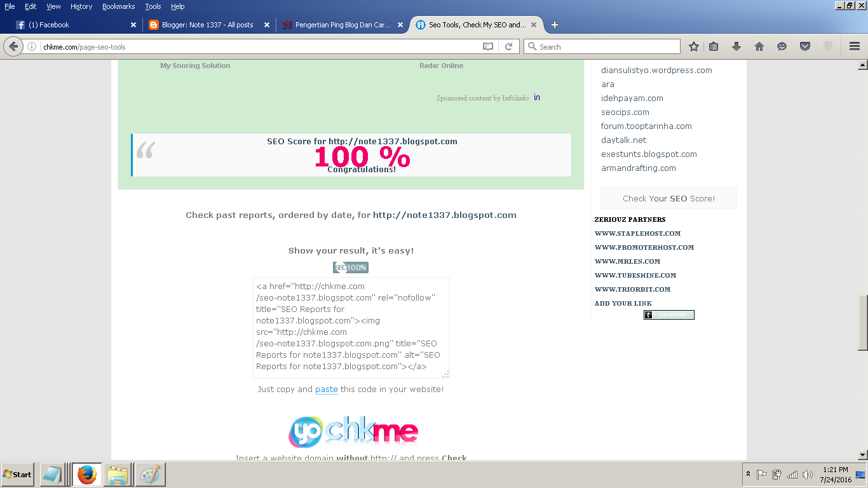Screen dimensions: 868x488
Task: Reload the current page
Action: (508, 46)
